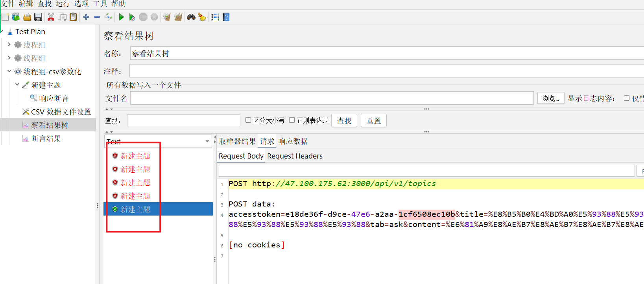Expand the second 线程组 tree node
This screenshot has height=284, width=644.
(9, 58)
